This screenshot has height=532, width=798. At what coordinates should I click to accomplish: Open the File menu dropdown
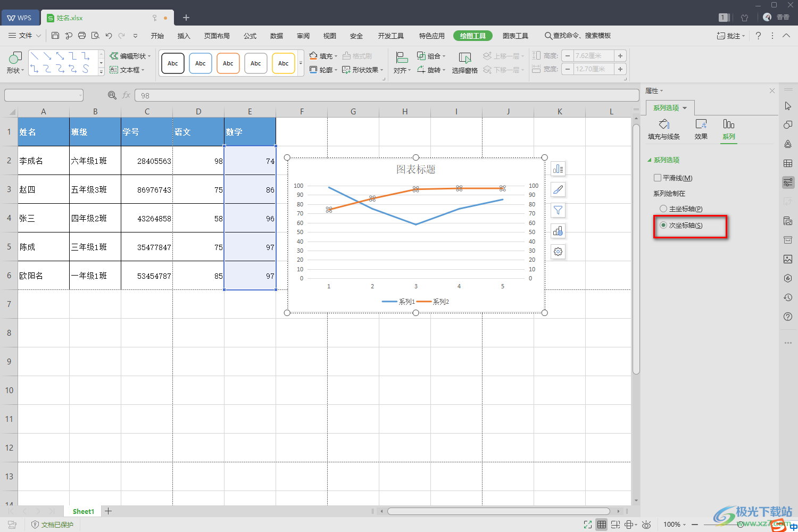[x=25, y=36]
